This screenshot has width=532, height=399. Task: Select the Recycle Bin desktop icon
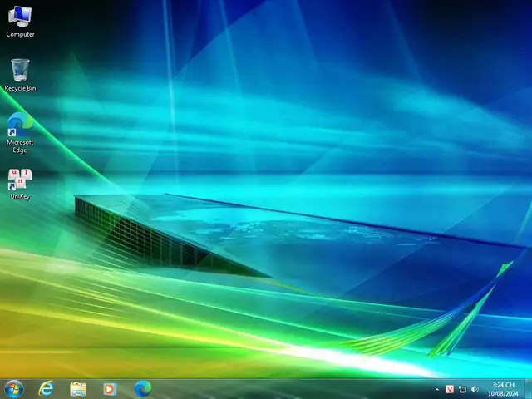click(x=20, y=75)
